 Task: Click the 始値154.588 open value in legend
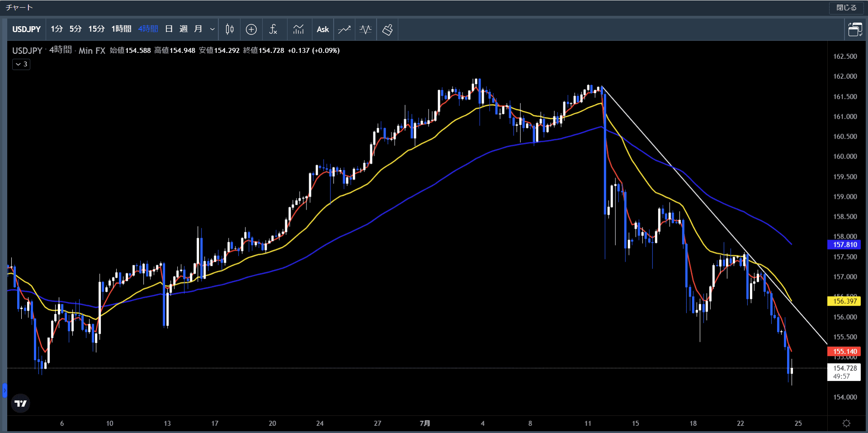[x=130, y=51]
